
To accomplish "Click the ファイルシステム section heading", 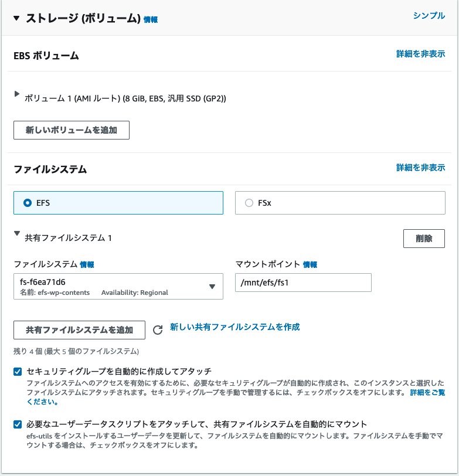I will [x=50, y=169].
